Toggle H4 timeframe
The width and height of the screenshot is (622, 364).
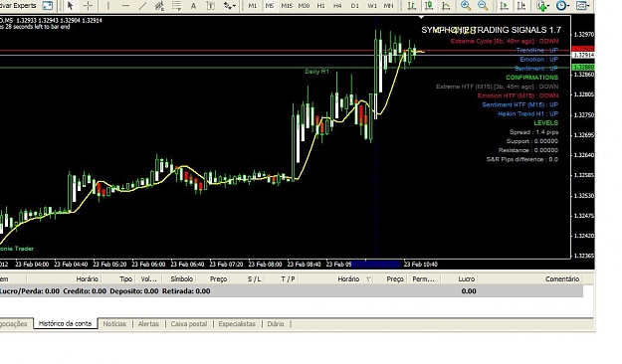point(337,6)
